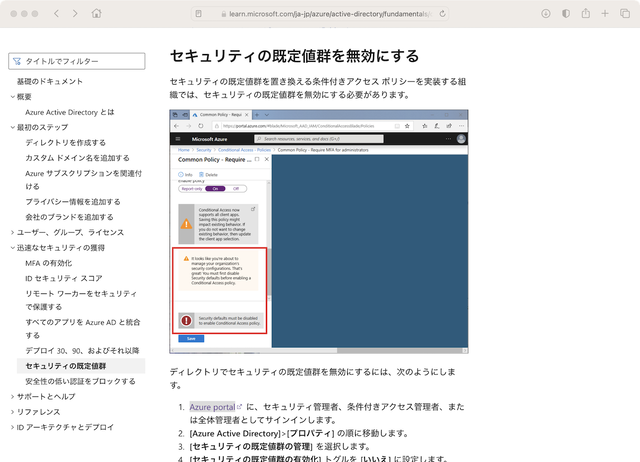Image resolution: width=640 pixels, height=462 pixels.
Task: Collapse 迅速なセキュリティの獲得 section
Action: click(x=13, y=248)
